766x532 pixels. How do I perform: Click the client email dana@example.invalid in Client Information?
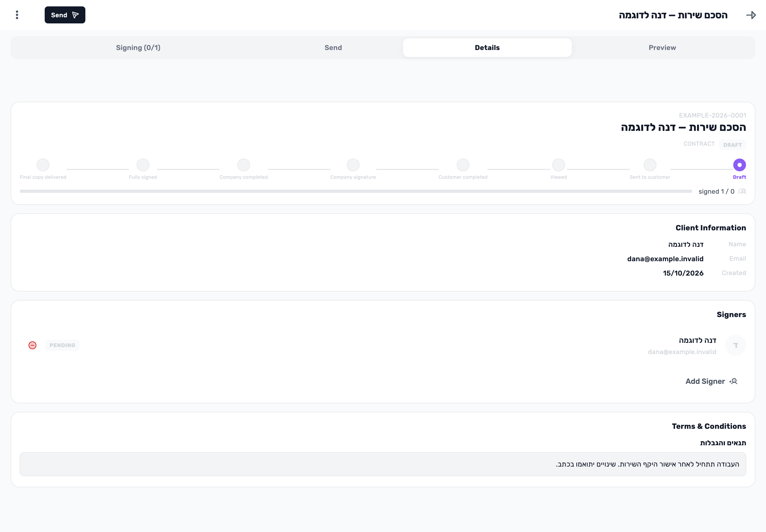pos(665,259)
